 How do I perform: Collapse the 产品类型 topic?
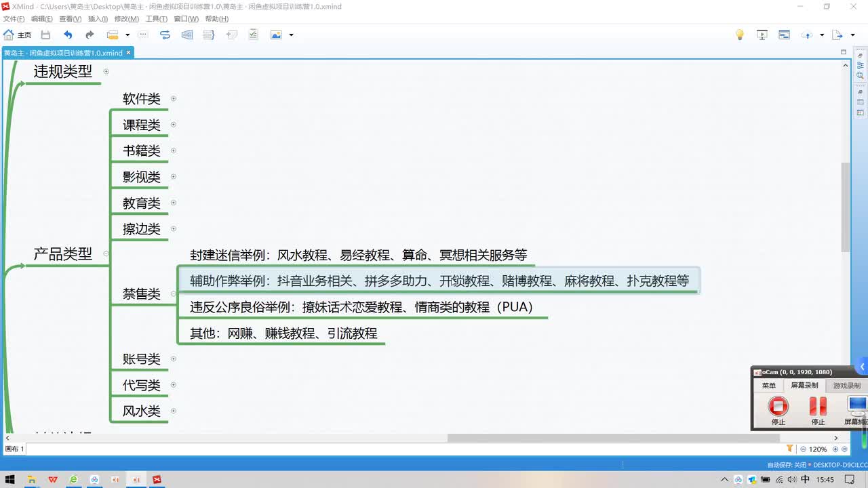click(106, 253)
